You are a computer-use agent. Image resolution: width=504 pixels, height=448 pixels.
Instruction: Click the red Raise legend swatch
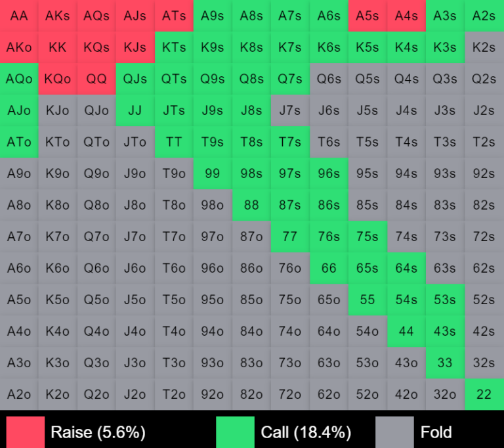point(26,432)
